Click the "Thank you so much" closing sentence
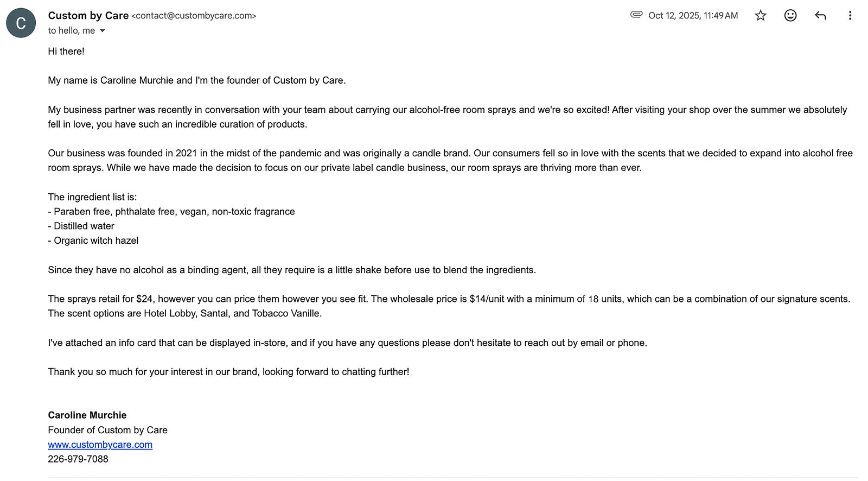The width and height of the screenshot is (868, 481). click(228, 372)
